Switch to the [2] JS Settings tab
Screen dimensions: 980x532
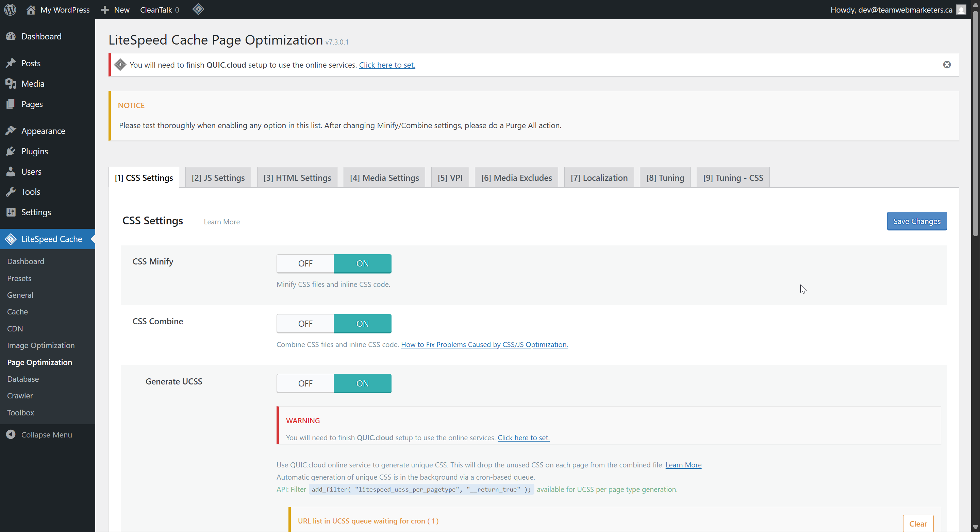click(218, 177)
